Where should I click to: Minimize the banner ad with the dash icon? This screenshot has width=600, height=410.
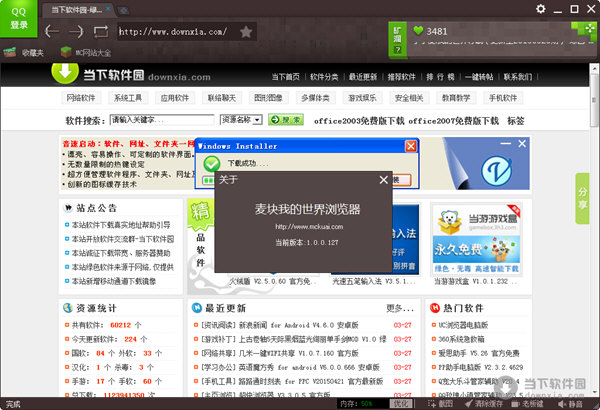click(x=506, y=144)
